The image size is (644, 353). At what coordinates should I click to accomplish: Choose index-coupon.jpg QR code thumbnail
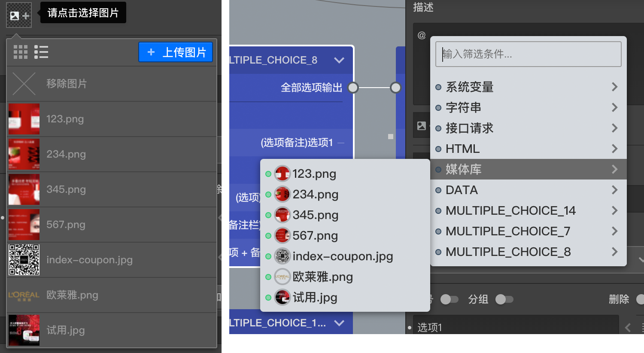tap(24, 260)
